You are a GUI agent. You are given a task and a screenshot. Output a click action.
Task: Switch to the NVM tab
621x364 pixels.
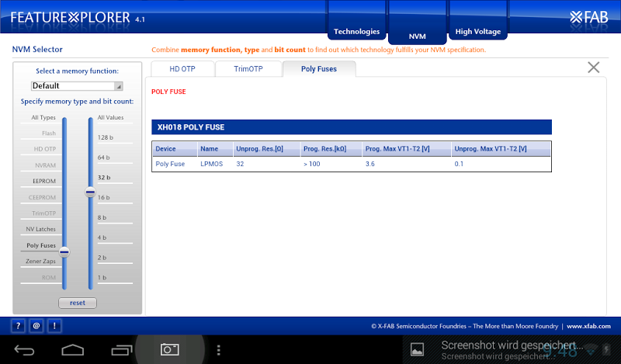pyautogui.click(x=417, y=36)
